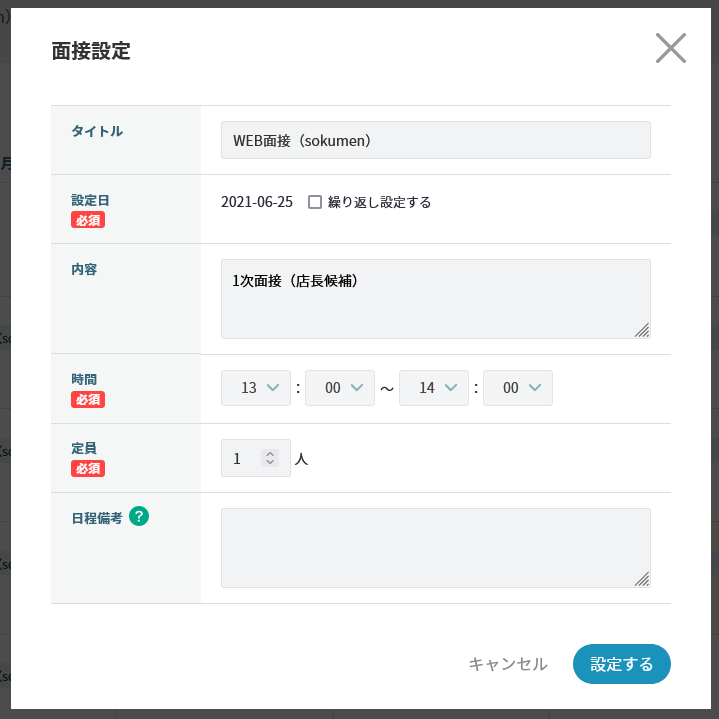Click into the 内容 text area
Viewport: 719px width, 719px height.
pyautogui.click(x=435, y=299)
